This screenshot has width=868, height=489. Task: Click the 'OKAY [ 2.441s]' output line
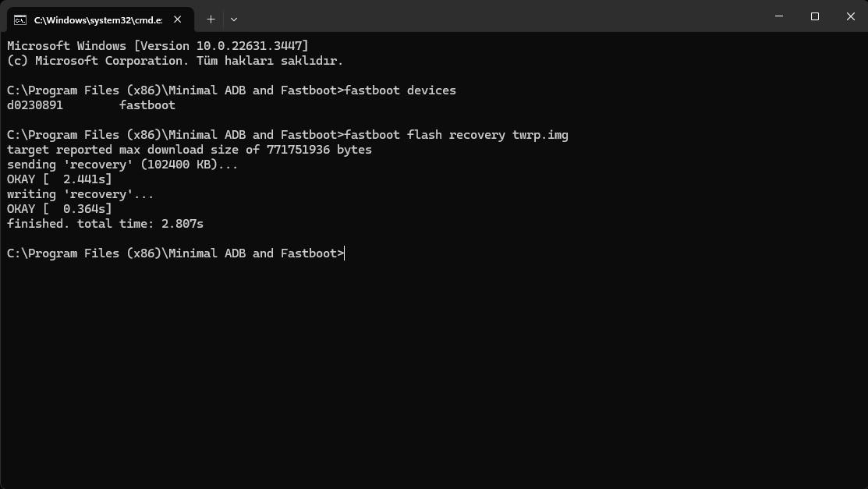click(x=59, y=179)
